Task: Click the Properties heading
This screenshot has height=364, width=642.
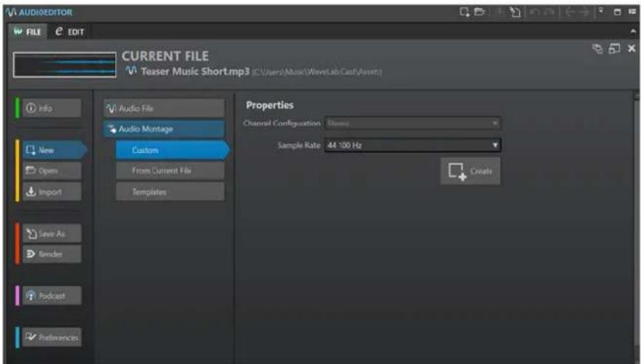Action: pyautogui.click(x=270, y=106)
